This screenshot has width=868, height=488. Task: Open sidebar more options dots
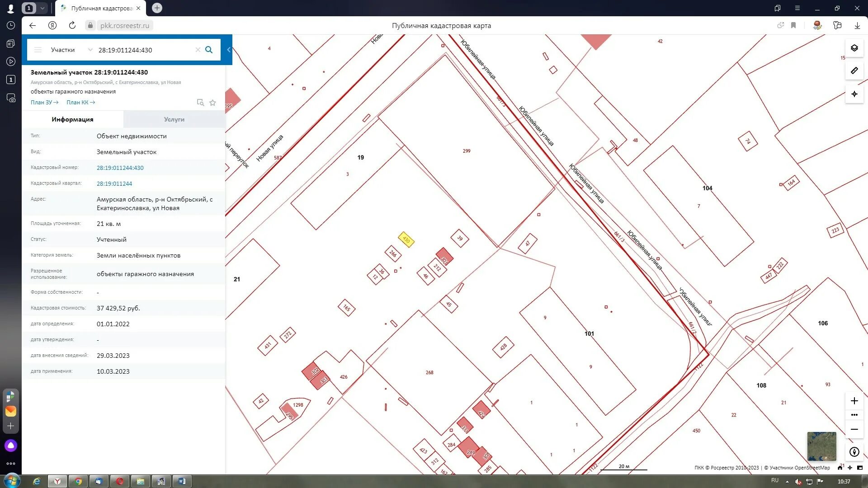pyautogui.click(x=11, y=464)
